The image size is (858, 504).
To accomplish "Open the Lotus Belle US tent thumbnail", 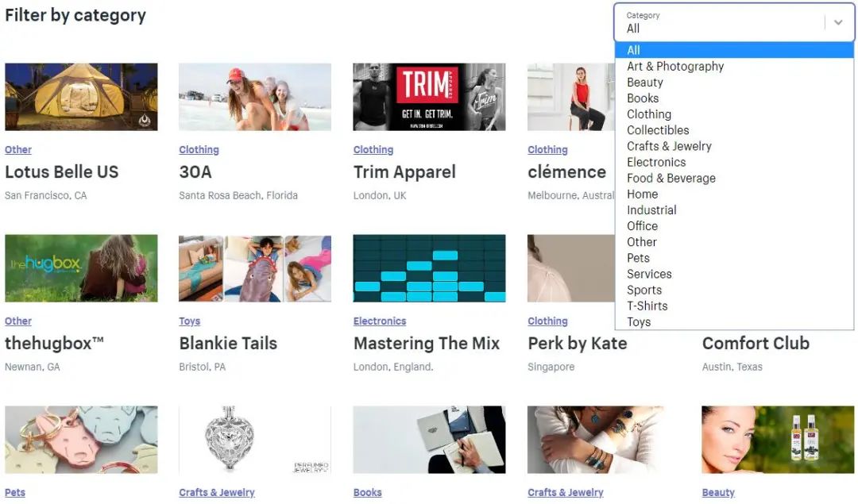I will click(x=81, y=97).
